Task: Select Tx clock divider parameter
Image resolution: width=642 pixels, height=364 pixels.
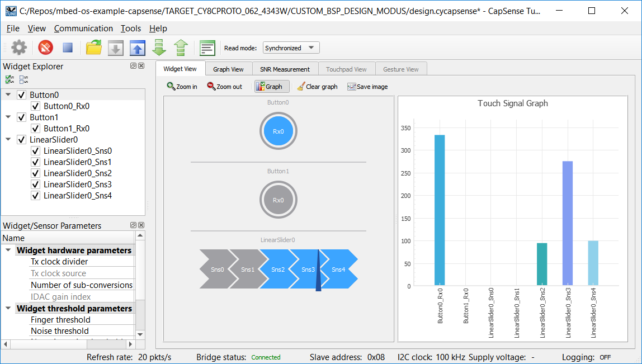Action: click(59, 262)
